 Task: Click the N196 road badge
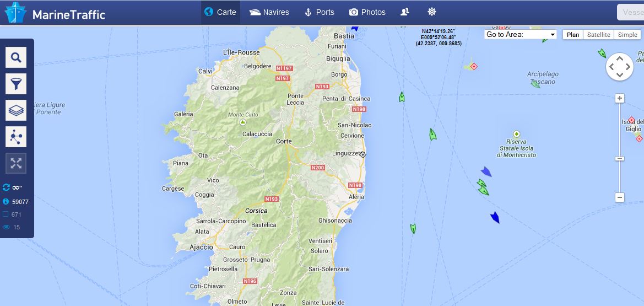250,281
